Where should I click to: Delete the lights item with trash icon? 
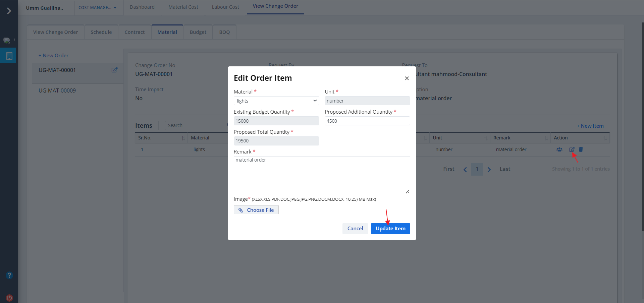click(581, 149)
